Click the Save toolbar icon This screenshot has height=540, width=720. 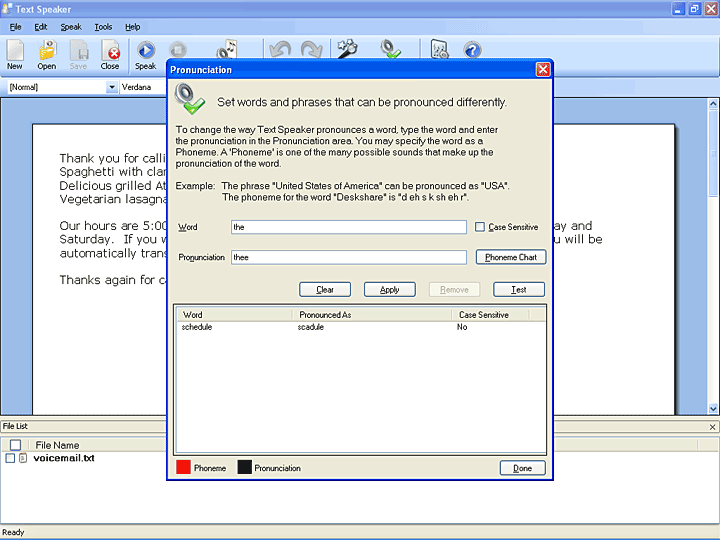(79, 55)
